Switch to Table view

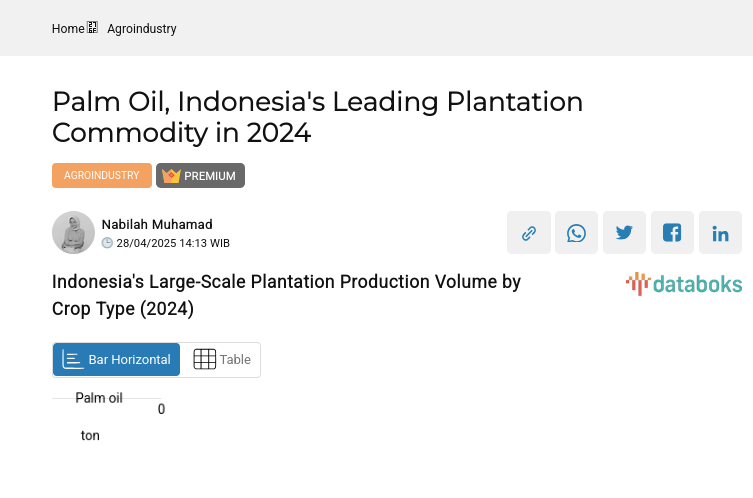pos(221,360)
